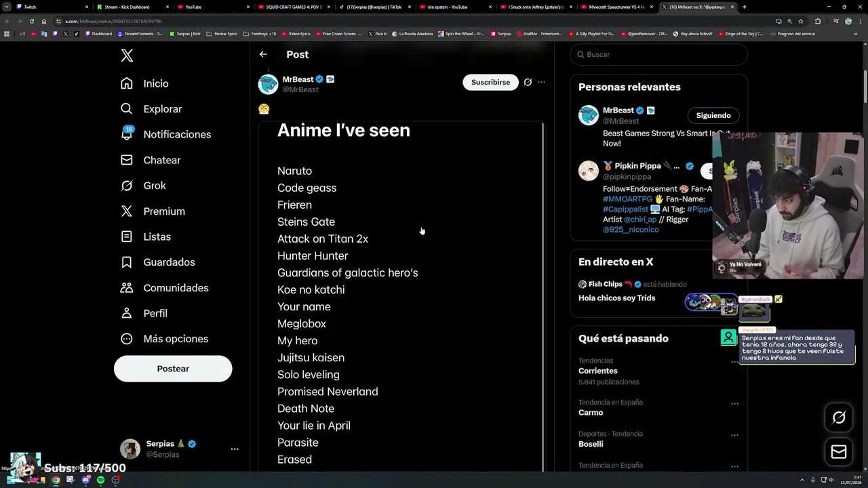Open the Video Epico bookmarks folder
The height and width of the screenshot is (488, 868).
pyautogui.click(x=296, y=34)
